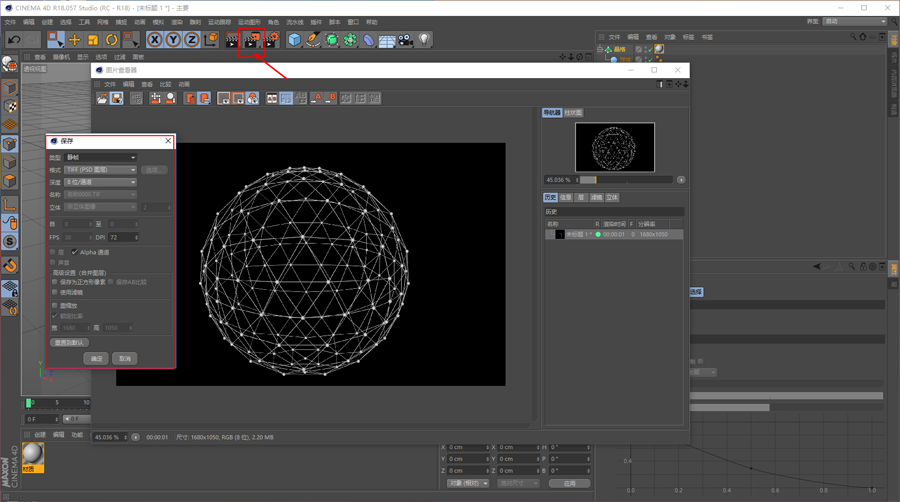
Task: Open the 深度 8 位/通道 dropdown
Action: 100,182
